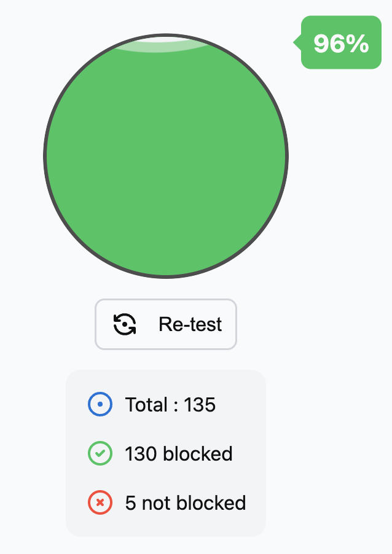Viewport: 392px width, 554px height.
Task: Select the "130 blocked" result line
Action: pyautogui.click(x=179, y=454)
